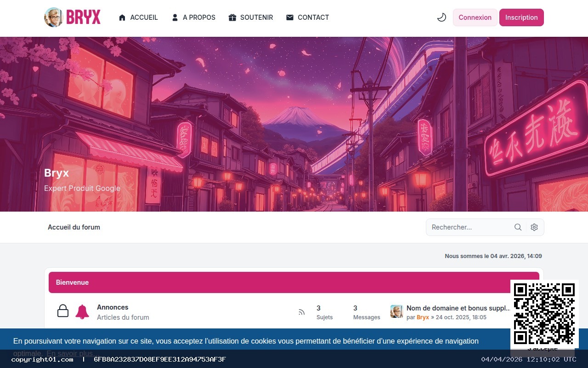Select the home icon beside ACCUEIL
588x368 pixels.
(x=122, y=17)
